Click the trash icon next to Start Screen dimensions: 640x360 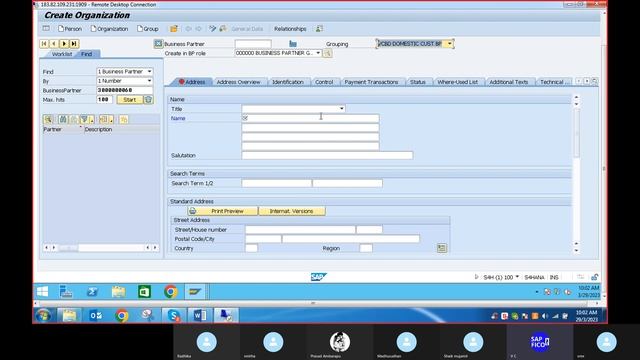coord(149,100)
